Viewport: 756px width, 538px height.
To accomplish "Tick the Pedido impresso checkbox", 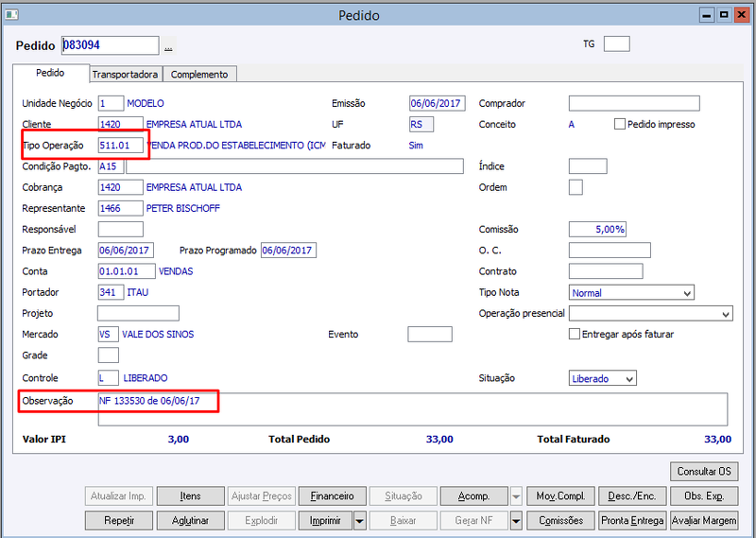I will [620, 124].
